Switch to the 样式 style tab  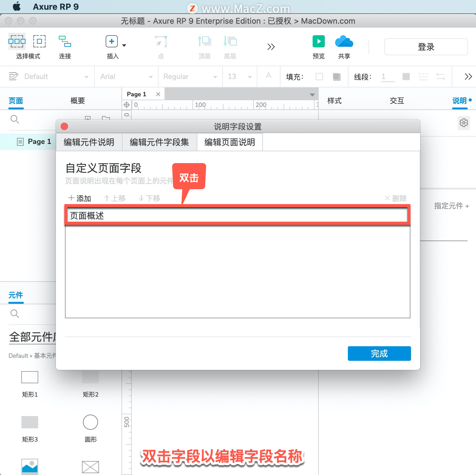pos(335,101)
